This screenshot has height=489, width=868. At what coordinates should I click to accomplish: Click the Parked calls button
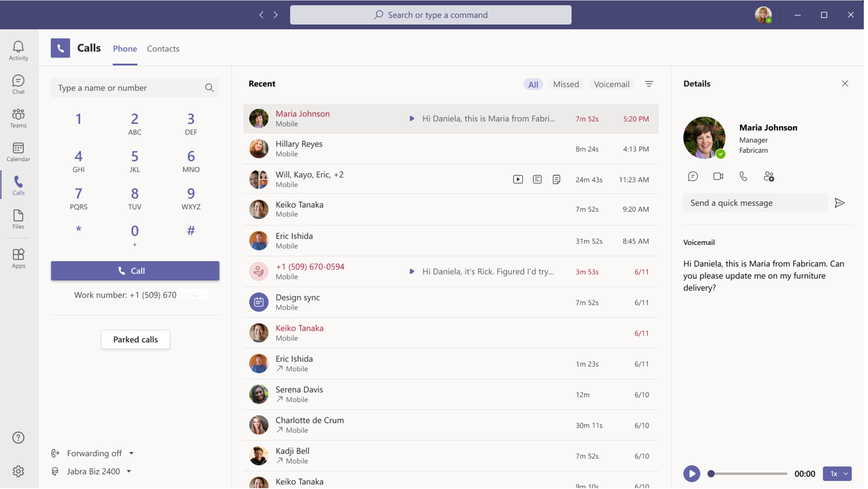point(135,339)
